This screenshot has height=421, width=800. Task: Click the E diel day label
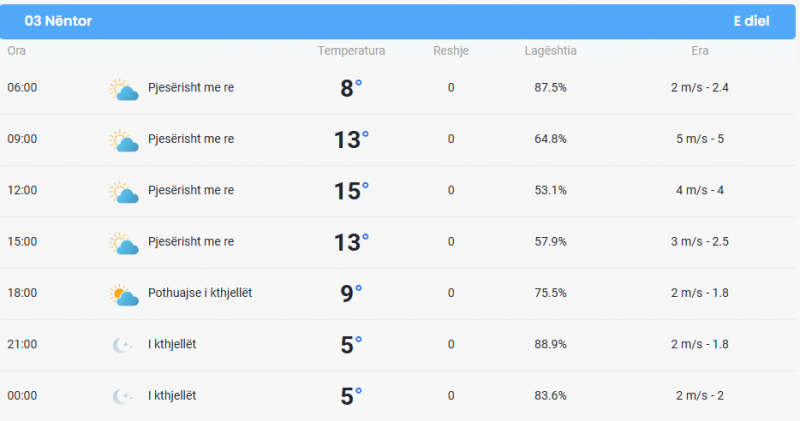point(751,21)
